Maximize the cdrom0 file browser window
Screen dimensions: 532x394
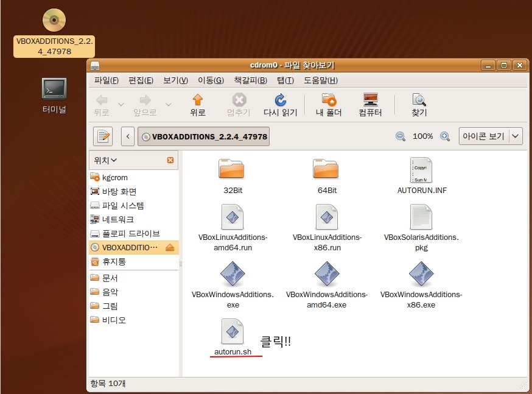pyautogui.click(x=504, y=65)
